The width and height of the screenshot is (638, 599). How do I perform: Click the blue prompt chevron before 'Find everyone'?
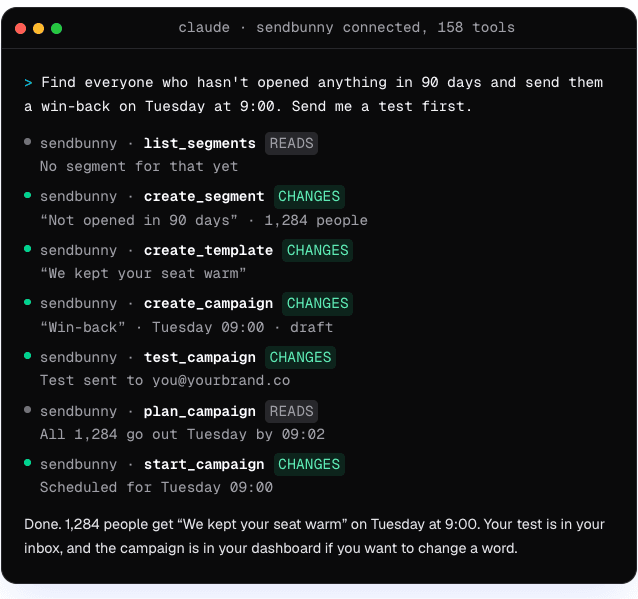point(28,83)
